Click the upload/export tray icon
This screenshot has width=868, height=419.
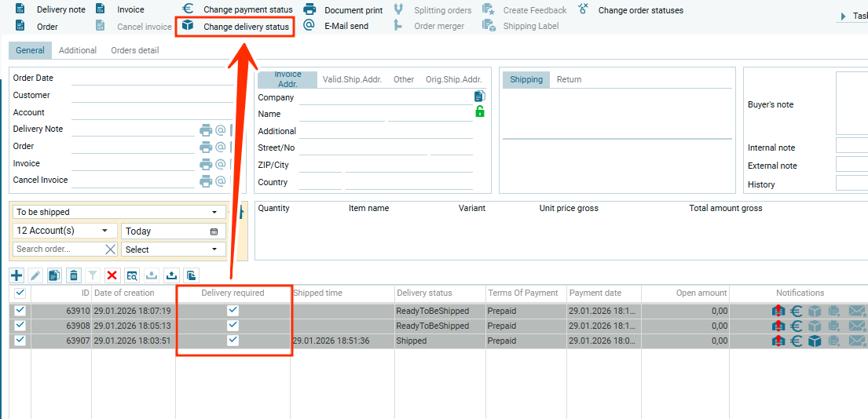[x=171, y=275]
